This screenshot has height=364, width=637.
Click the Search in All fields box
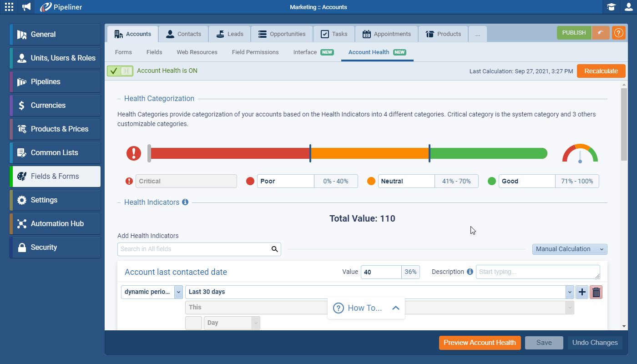[194, 249]
